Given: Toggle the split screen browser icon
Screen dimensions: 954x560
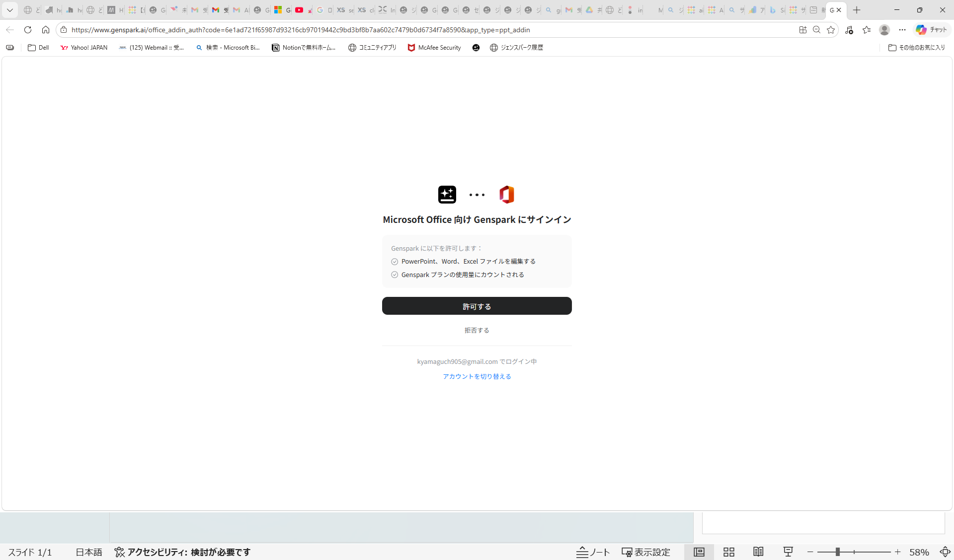Looking at the screenshot, I should click(x=803, y=30).
